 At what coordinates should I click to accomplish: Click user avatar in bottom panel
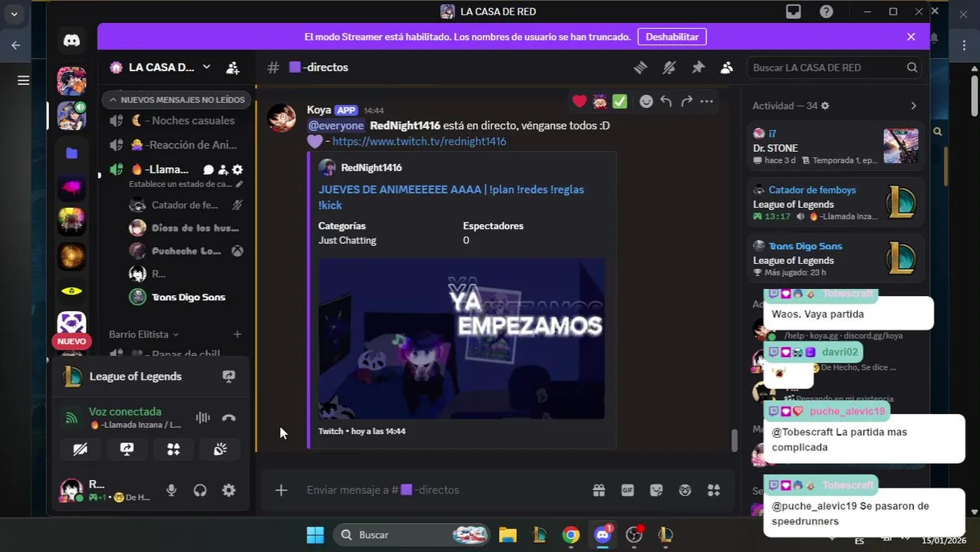[x=71, y=490]
